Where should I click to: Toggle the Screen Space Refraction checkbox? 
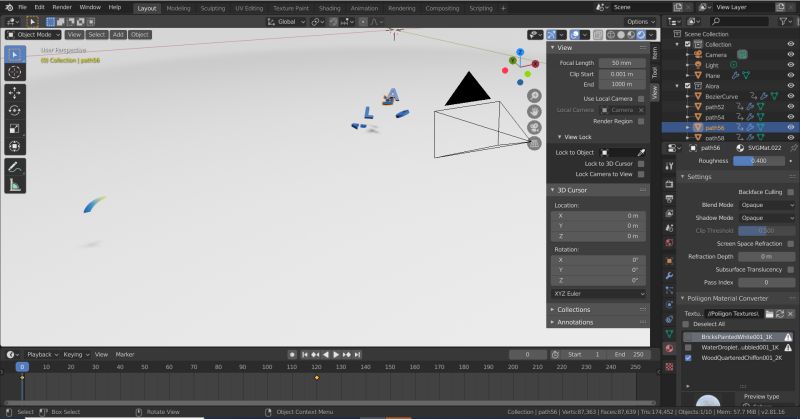[790, 244]
